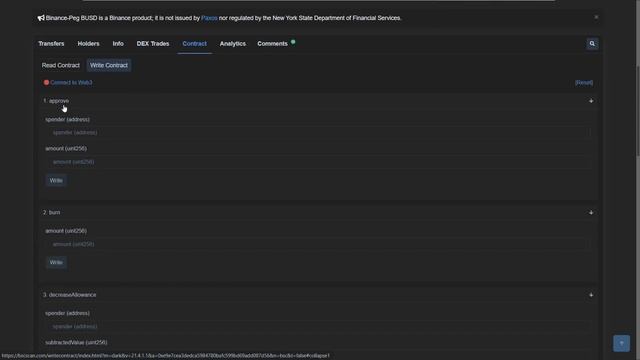Viewport: 640px width, 360px height.
Task: Open the DEX Trades tab
Action: point(153,44)
